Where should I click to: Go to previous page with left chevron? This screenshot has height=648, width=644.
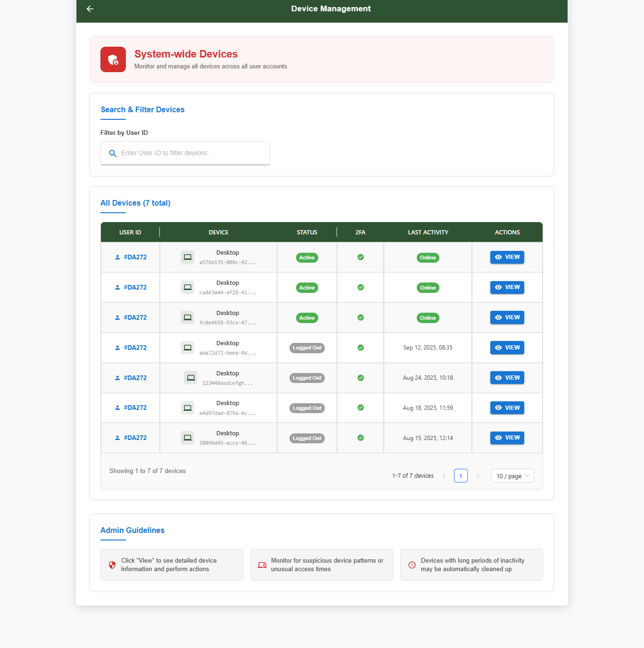(x=444, y=476)
